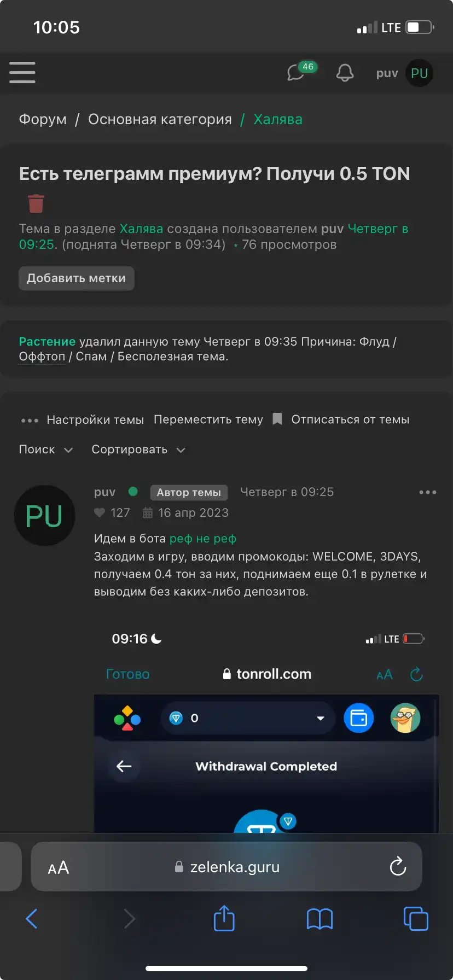This screenshot has height=980, width=453.
Task: Reload the zelenka.guru page
Action: click(x=398, y=866)
